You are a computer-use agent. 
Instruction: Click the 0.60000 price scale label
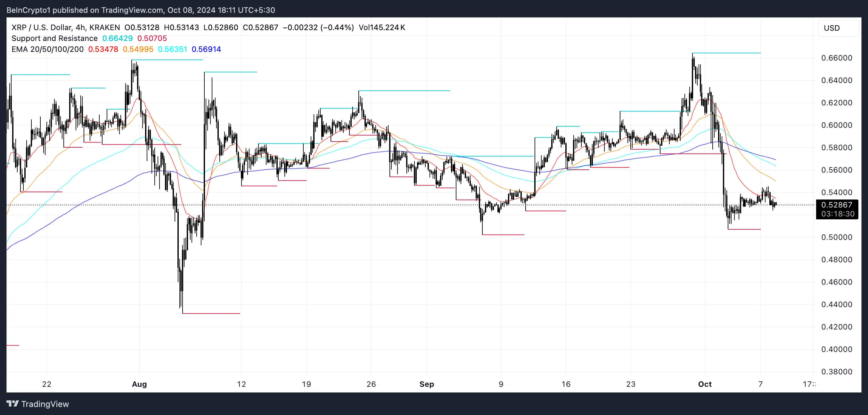837,125
